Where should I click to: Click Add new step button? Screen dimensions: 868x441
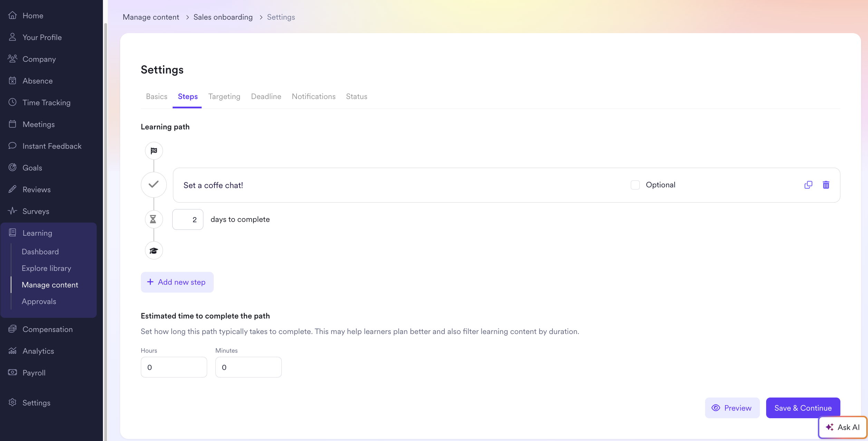pos(177,282)
